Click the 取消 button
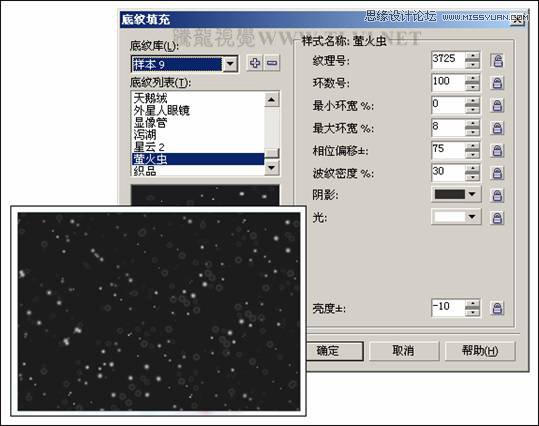The image size is (539, 426). (x=404, y=351)
